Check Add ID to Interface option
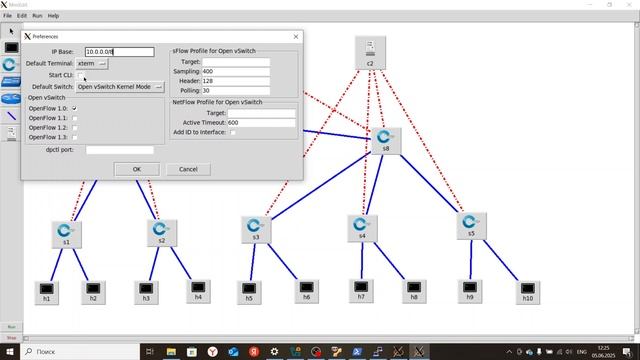The image size is (640, 360). [x=233, y=132]
